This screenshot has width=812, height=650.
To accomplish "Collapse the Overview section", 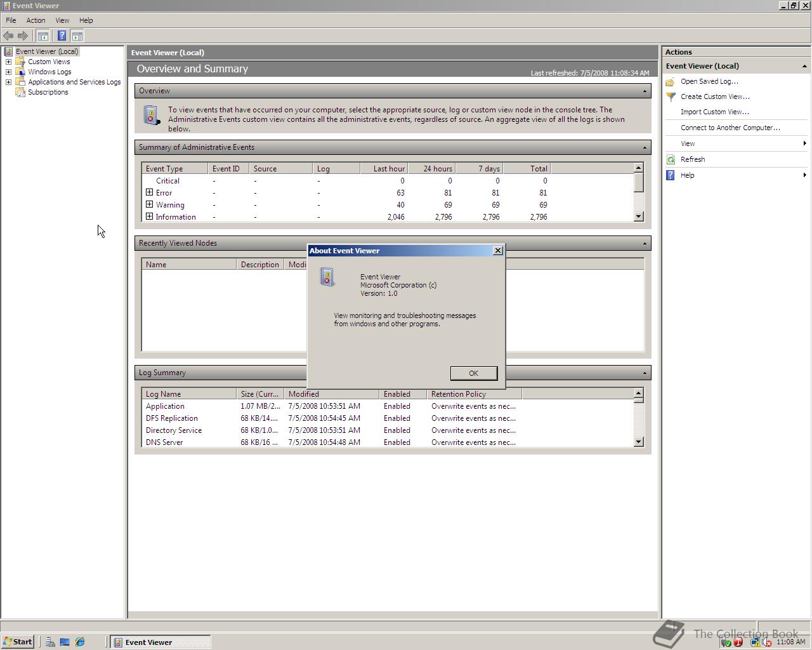I will click(x=645, y=91).
